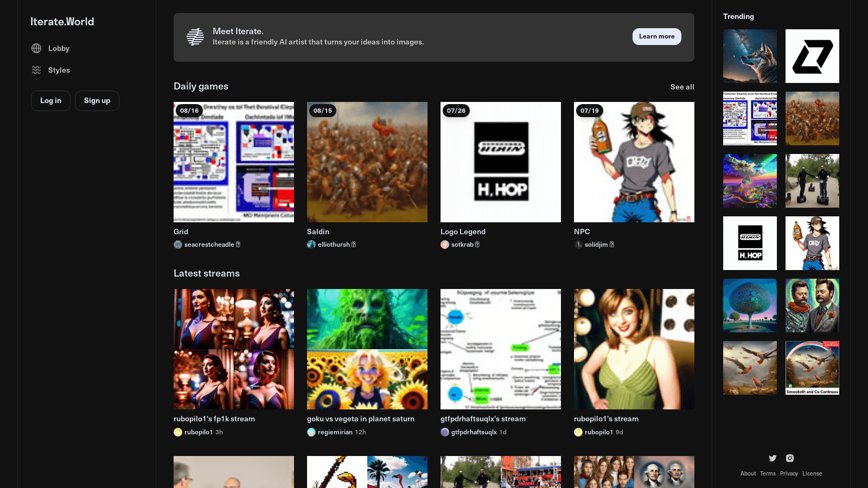The width and height of the screenshot is (868, 488).
Task: Click the gtfpdrhaftsuqlx username
Action: point(474,432)
